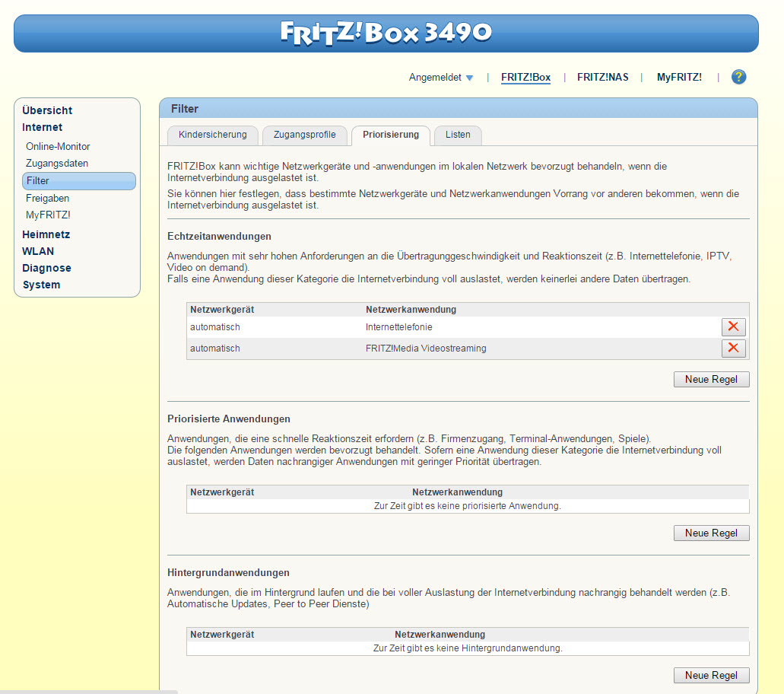The height and width of the screenshot is (694, 784).
Task: Expand Heimnetz in the sidebar
Action: point(46,234)
